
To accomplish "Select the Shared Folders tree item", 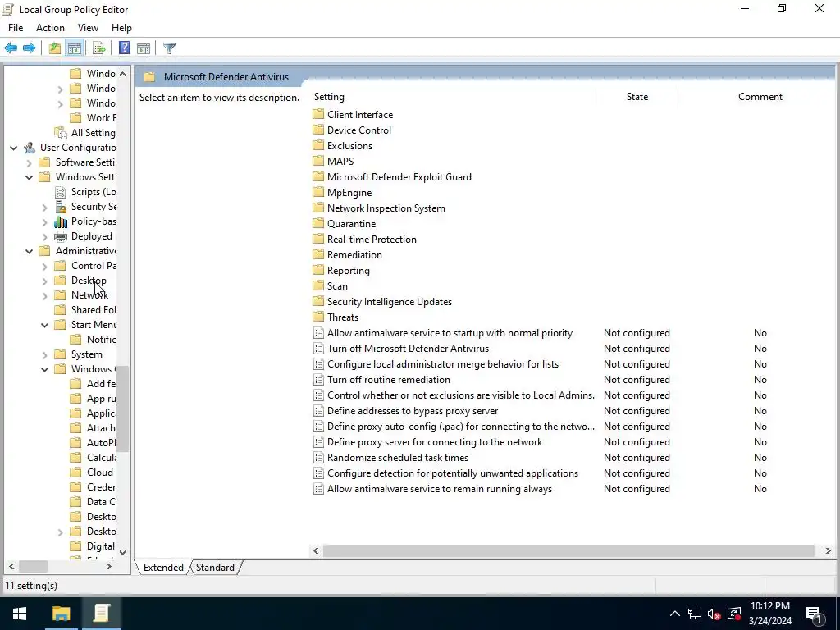I will pyautogui.click(x=94, y=310).
